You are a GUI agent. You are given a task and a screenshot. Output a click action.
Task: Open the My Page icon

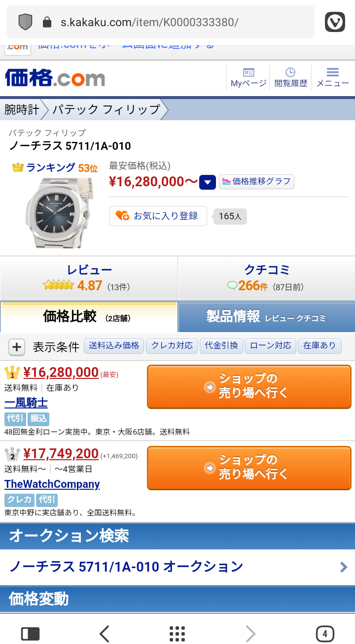click(x=248, y=78)
